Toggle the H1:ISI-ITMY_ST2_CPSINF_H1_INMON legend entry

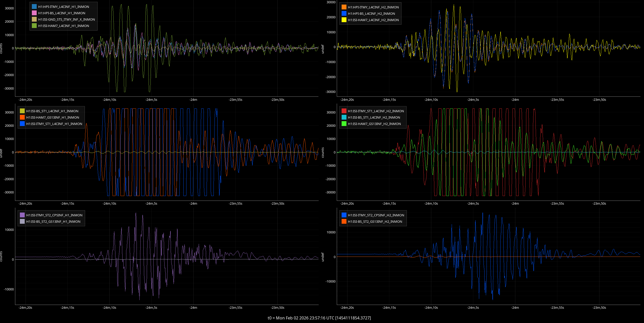pyautogui.click(x=54, y=215)
